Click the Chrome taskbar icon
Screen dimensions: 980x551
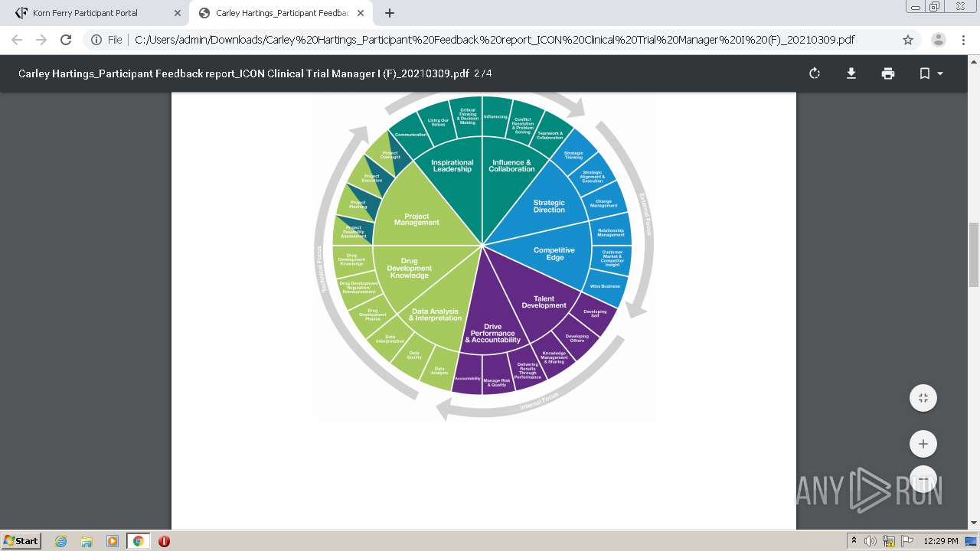(x=139, y=541)
